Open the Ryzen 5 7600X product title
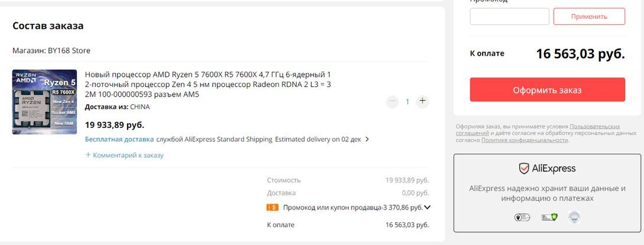Image resolution: width=644 pixels, height=245 pixels. tap(208, 84)
